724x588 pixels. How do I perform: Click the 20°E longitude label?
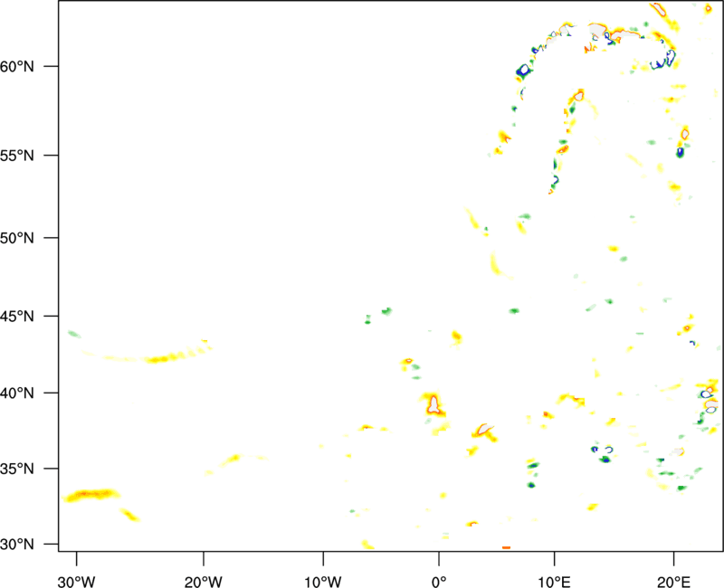(673, 582)
